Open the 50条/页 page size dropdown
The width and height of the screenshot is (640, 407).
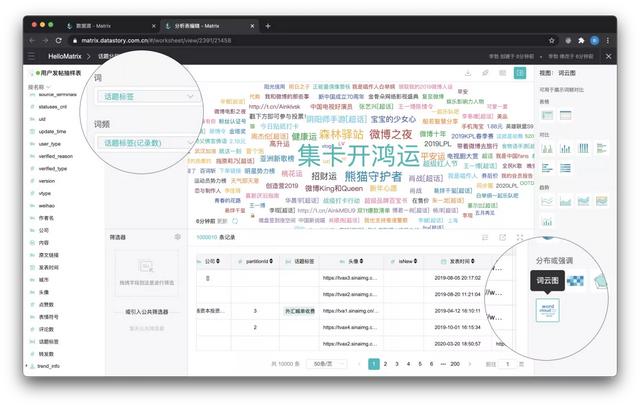pos(327,364)
